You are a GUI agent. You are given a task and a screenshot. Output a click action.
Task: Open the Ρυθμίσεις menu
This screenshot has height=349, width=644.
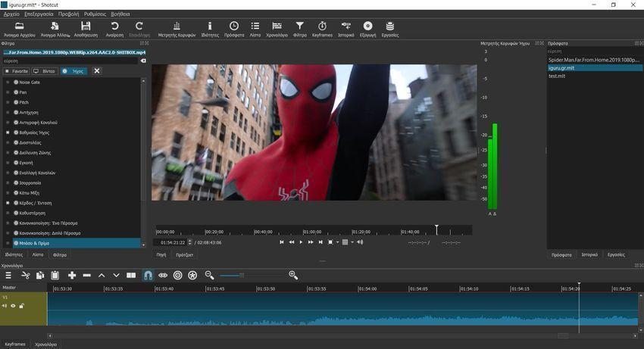pos(95,14)
